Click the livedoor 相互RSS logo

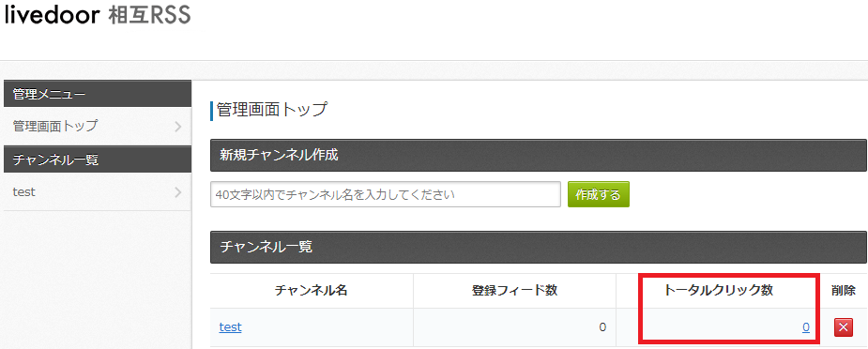tap(98, 15)
